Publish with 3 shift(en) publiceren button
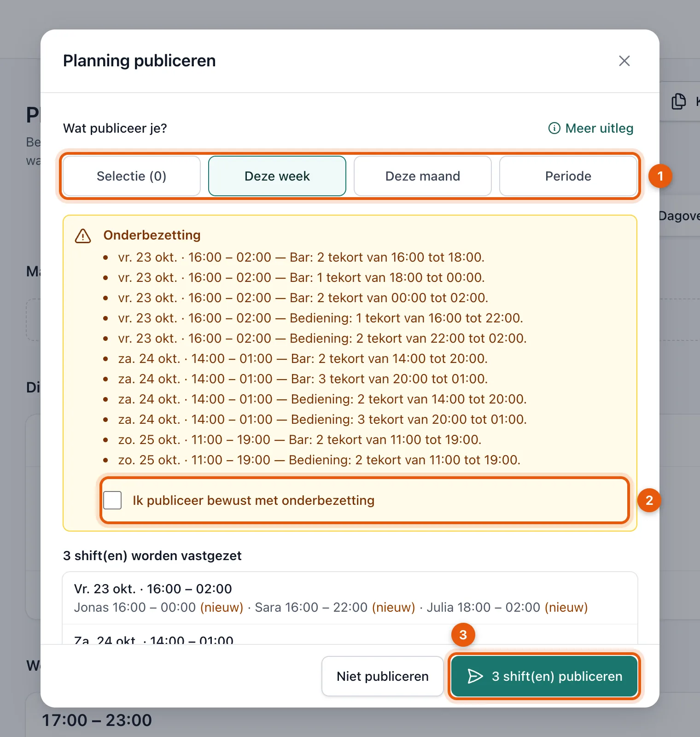This screenshot has height=737, width=700. 544,676
